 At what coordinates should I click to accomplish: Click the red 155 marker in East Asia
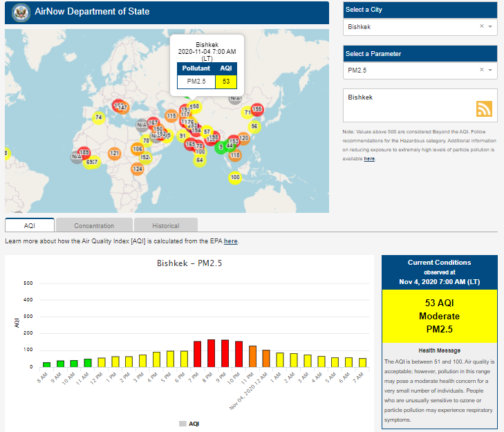pyautogui.click(x=257, y=109)
